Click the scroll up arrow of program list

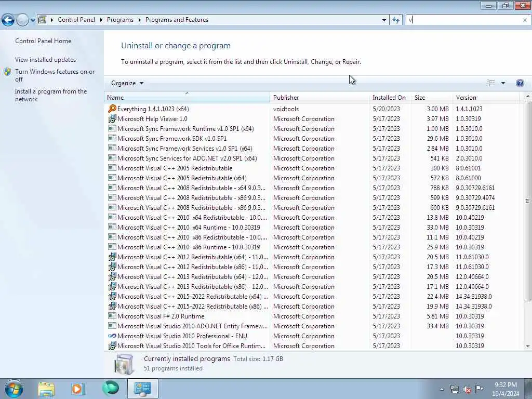tap(528, 97)
